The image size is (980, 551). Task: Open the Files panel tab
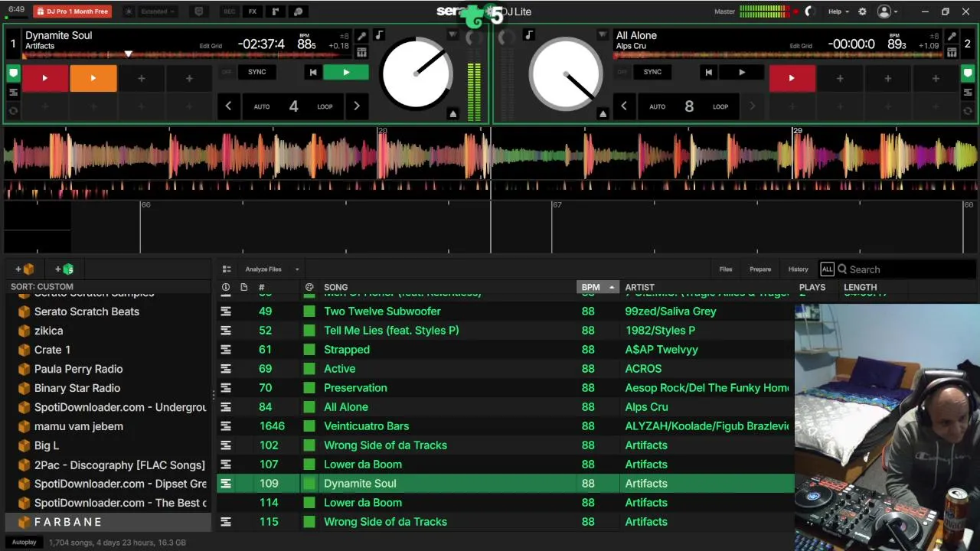pos(726,269)
